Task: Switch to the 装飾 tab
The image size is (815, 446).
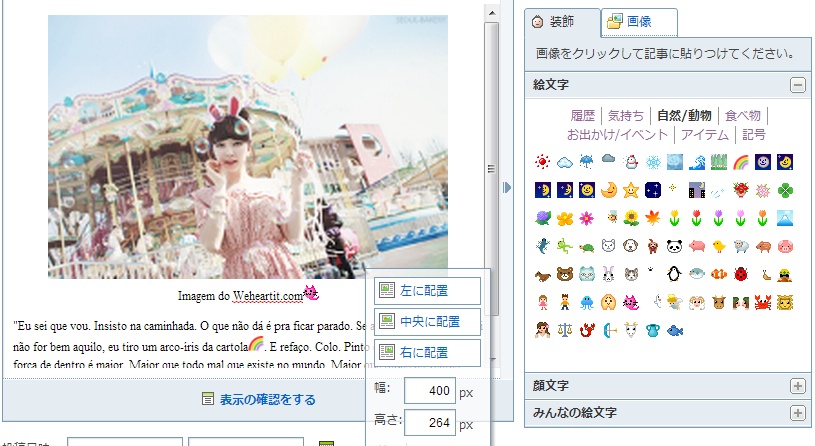Action: (x=562, y=22)
